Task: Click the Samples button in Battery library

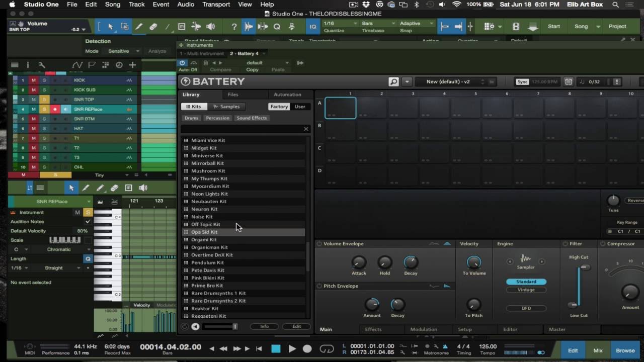Action: tap(226, 107)
